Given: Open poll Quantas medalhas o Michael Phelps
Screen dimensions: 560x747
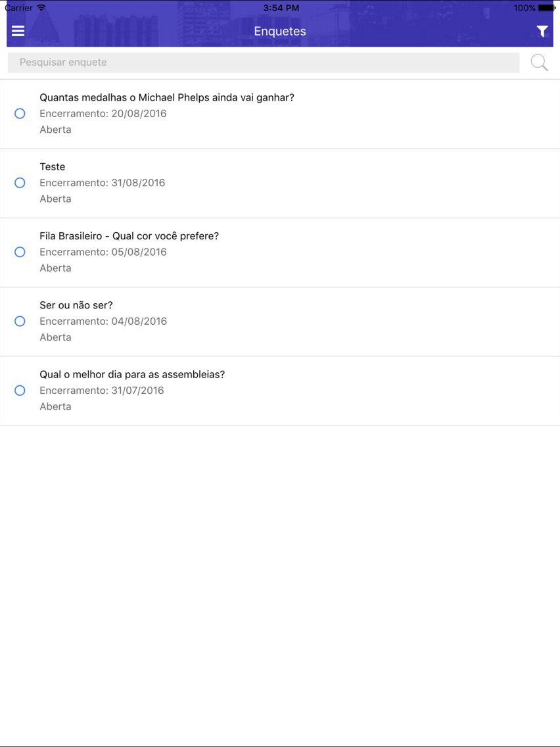Looking at the screenshot, I should [x=167, y=98].
